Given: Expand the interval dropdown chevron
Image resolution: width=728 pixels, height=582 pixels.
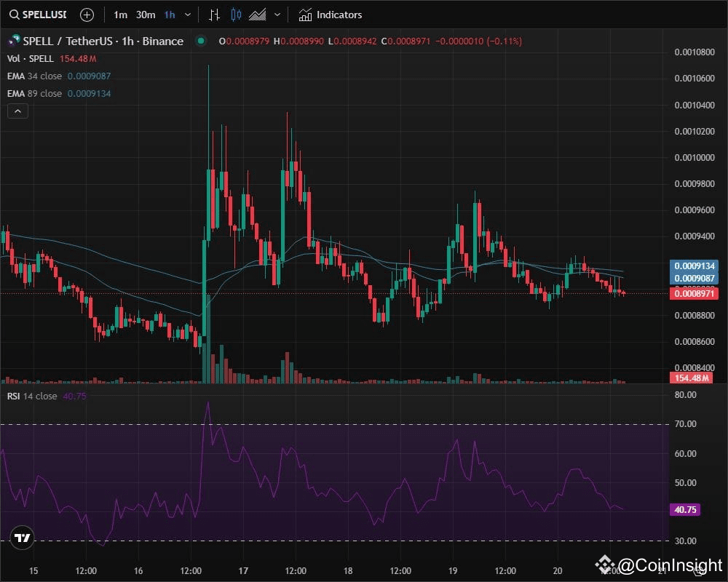Looking at the screenshot, I should [x=186, y=15].
